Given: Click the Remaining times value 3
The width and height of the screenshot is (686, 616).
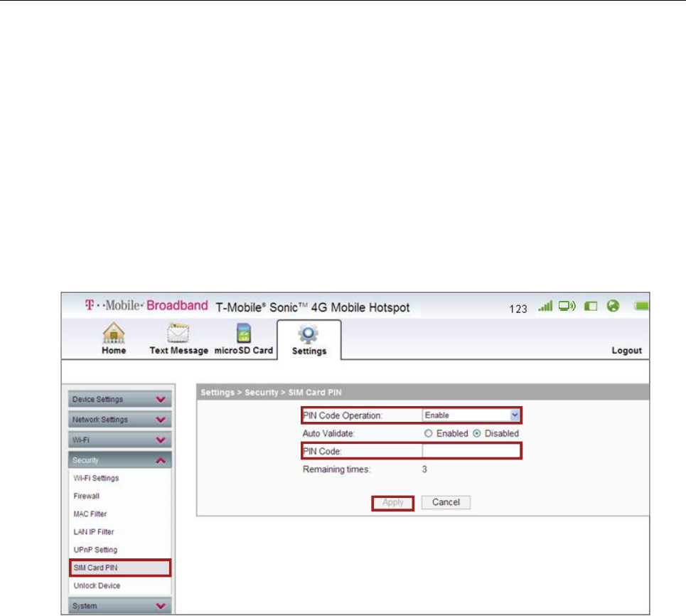Looking at the screenshot, I should tap(424, 469).
